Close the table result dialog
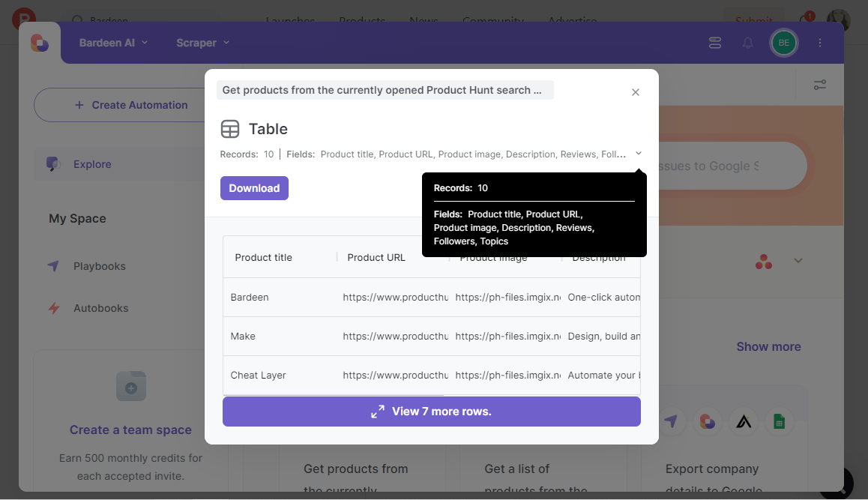Screen dimensions: 868x500 pyautogui.click(x=636, y=92)
